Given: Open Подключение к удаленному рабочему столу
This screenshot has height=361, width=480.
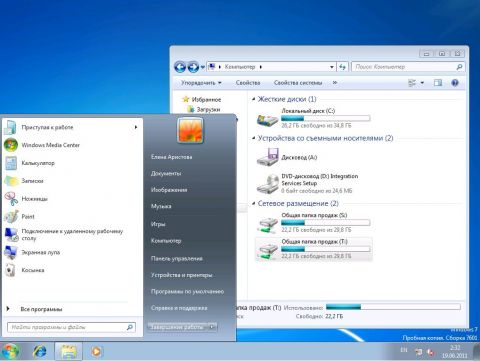Looking at the screenshot, I should click(72, 234).
